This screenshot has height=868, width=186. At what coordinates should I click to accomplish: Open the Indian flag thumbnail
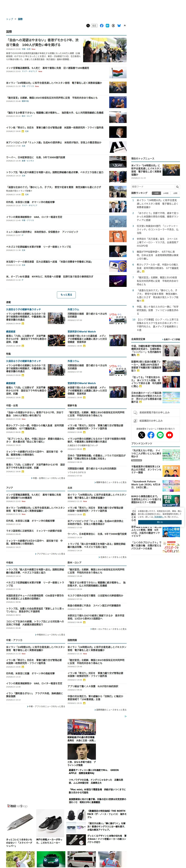118,72
